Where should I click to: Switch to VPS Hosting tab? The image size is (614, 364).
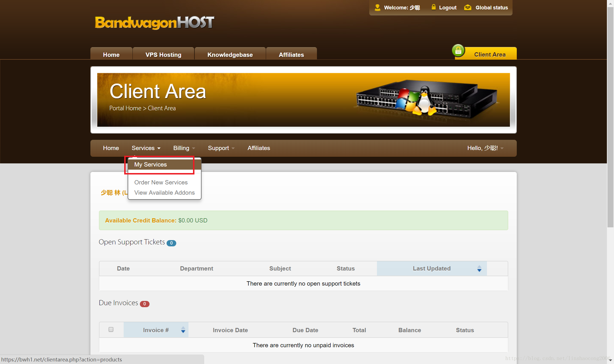[163, 55]
